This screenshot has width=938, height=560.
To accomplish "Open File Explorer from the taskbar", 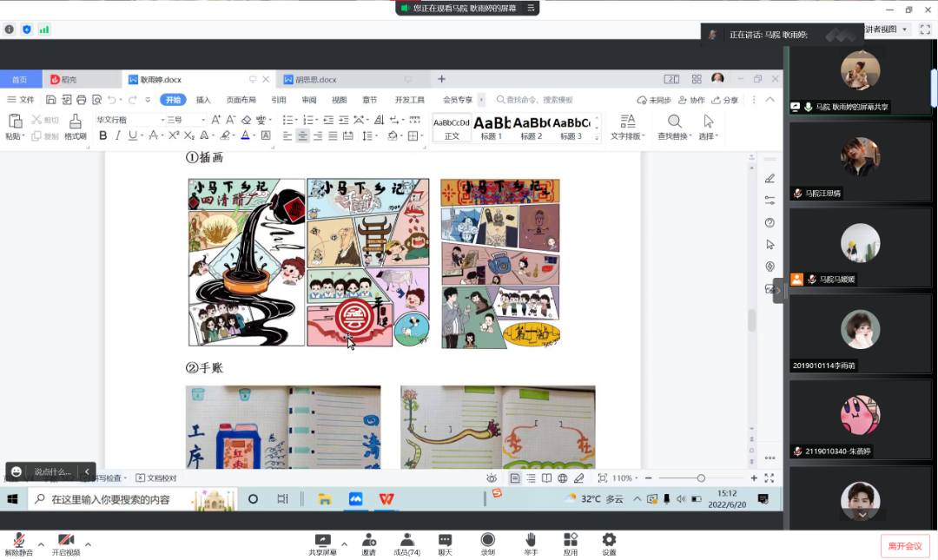I will tap(325, 499).
